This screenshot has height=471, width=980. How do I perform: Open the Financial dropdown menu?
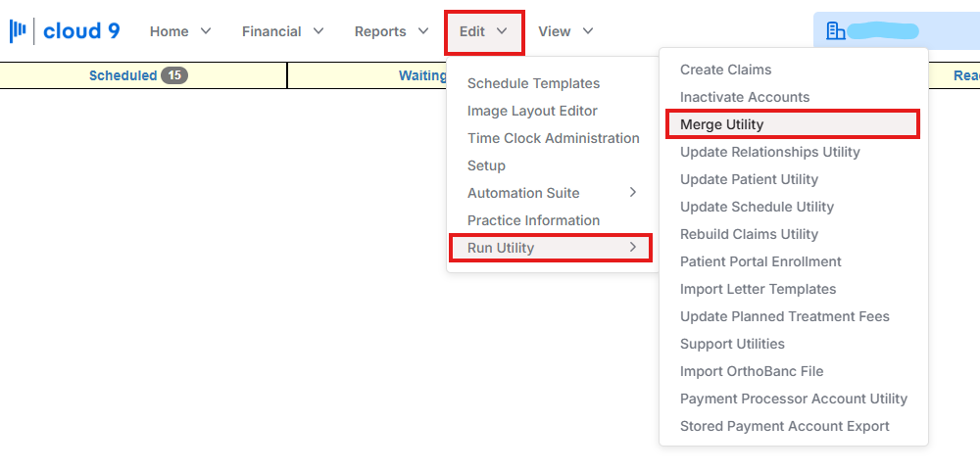point(283,31)
